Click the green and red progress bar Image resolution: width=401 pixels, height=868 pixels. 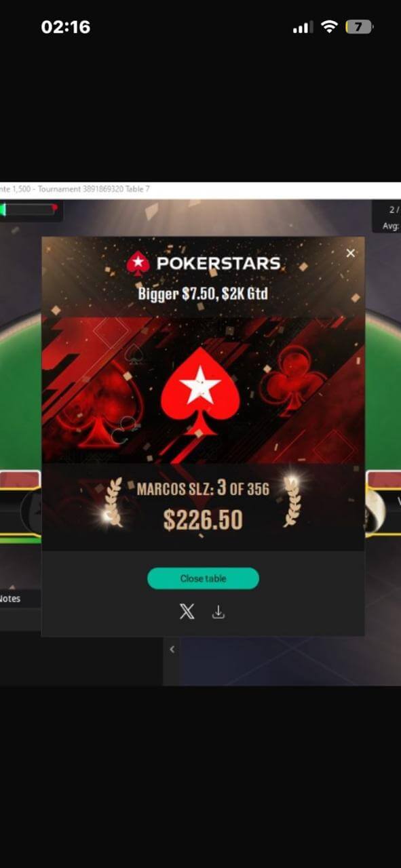pos(29,209)
